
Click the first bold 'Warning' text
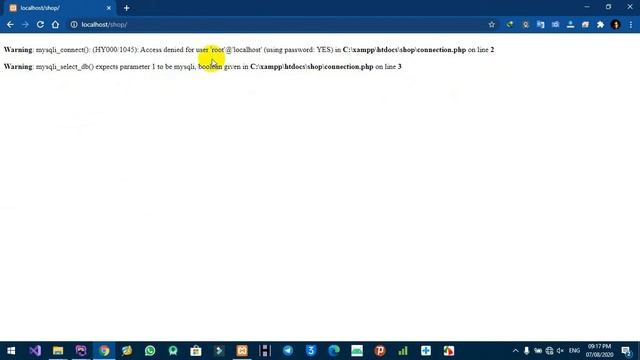18,50
